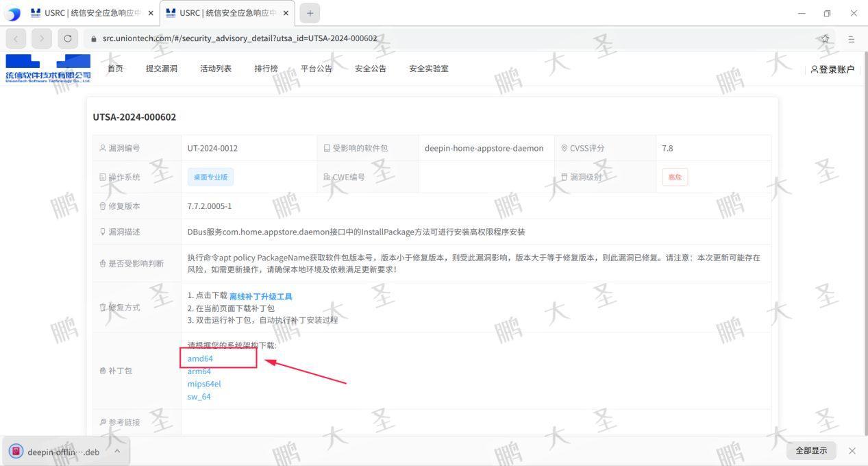
Task: Close the downloads bar
Action: pyautogui.click(x=852, y=450)
